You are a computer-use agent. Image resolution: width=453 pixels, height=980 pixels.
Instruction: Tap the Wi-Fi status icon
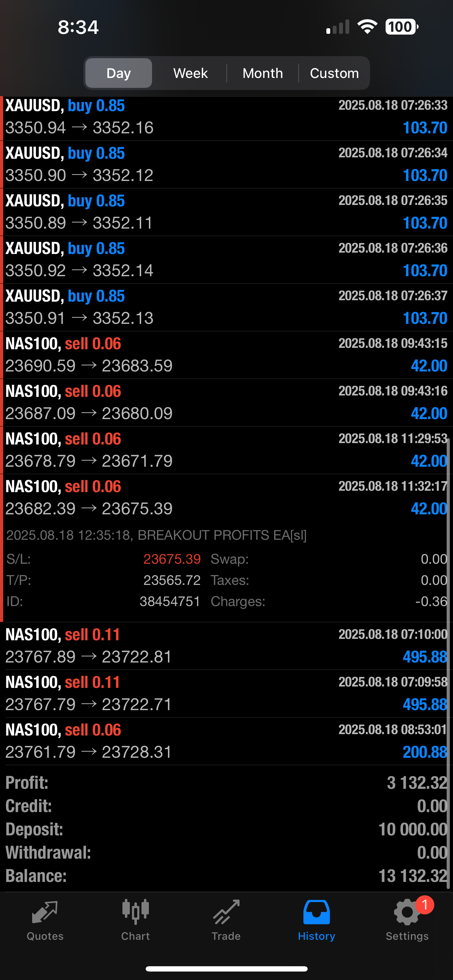coord(367,27)
